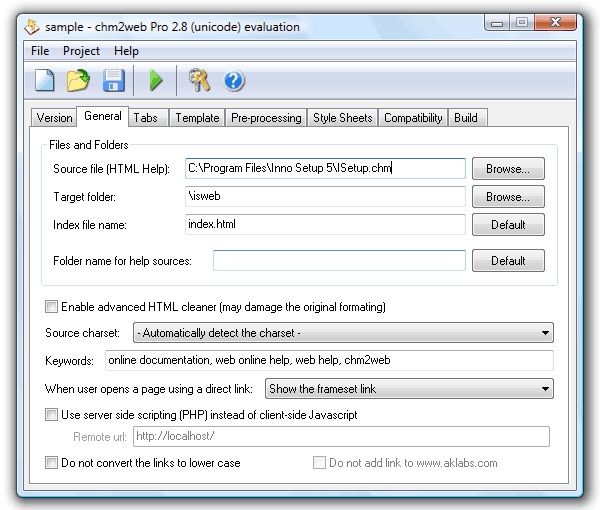600x510 pixels.
Task: Open the Show the frameset link dropdown
Action: 409,389
